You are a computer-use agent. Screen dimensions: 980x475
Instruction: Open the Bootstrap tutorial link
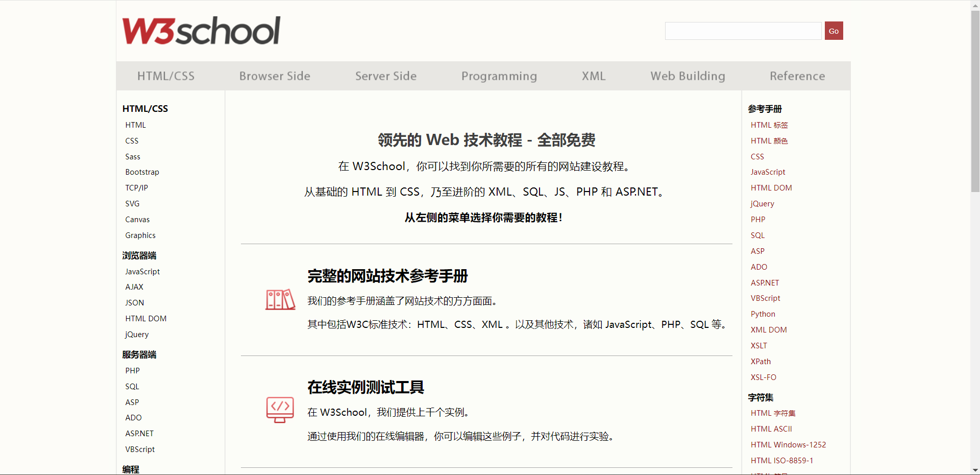[142, 172]
